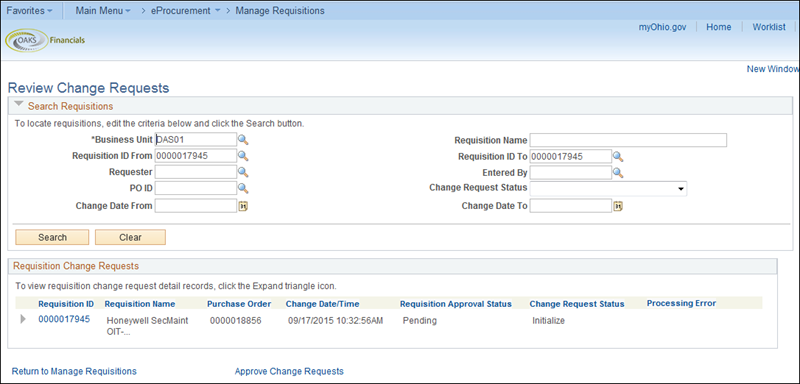Image resolution: width=800 pixels, height=384 pixels.
Task: Collapse the Search Requisitions section
Action: [19, 105]
